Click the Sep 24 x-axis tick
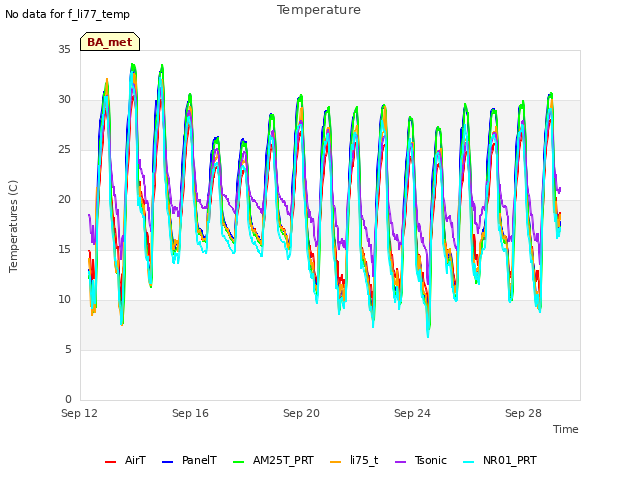Viewport: 640px width, 480px height. [x=412, y=413]
